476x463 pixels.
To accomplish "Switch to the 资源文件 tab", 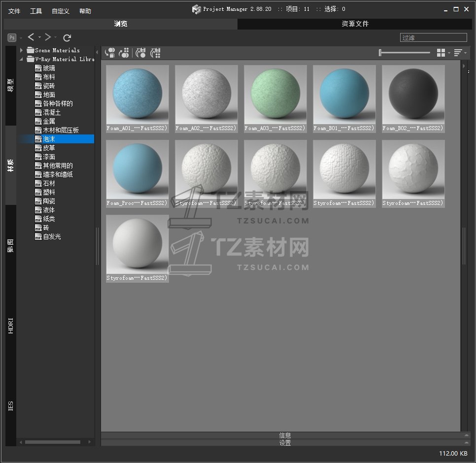I will pos(355,24).
